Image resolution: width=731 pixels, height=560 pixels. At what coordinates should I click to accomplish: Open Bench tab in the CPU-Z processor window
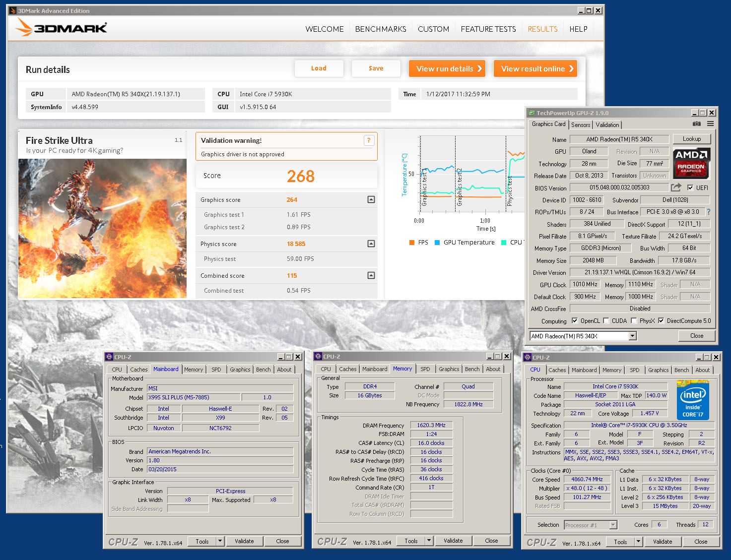tap(681, 370)
